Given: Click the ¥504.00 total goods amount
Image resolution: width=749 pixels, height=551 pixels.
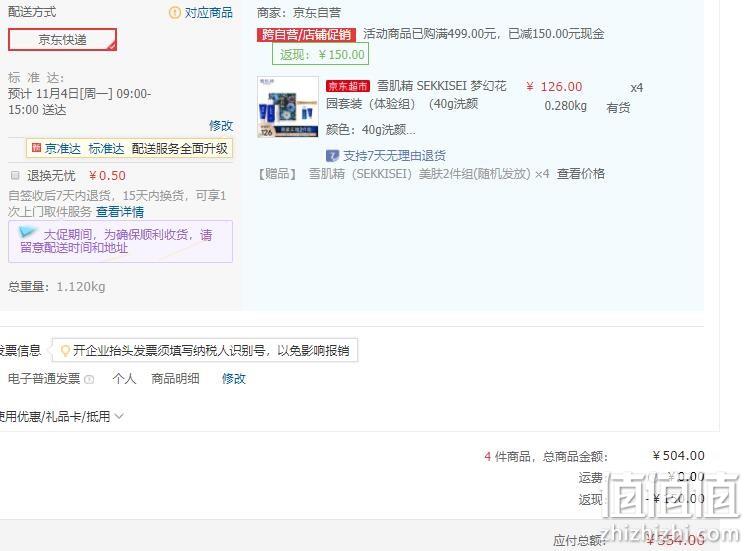Looking at the screenshot, I should tap(678, 456).
